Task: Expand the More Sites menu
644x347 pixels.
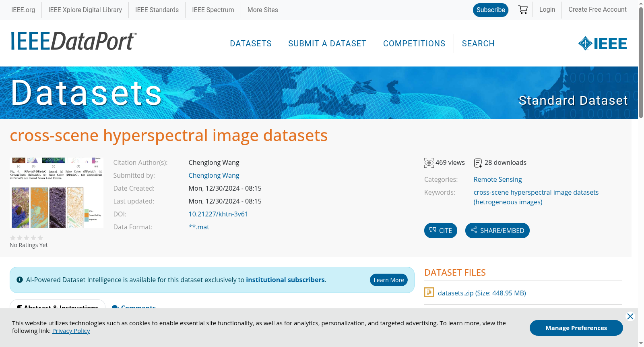Action: click(x=263, y=10)
